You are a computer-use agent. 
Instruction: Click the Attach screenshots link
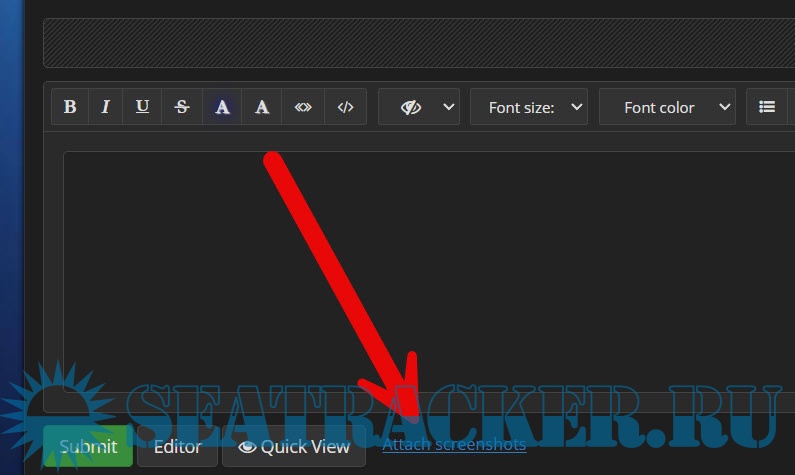pyautogui.click(x=454, y=445)
